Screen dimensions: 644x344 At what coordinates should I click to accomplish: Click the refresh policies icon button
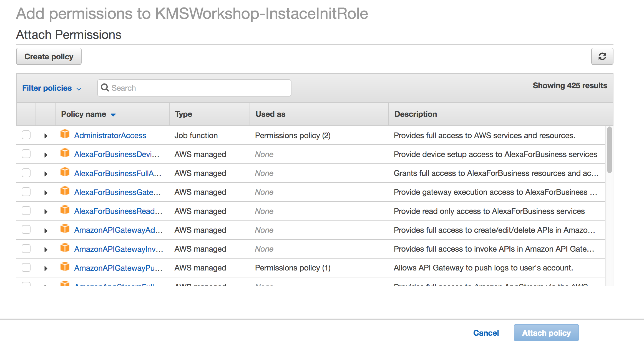(602, 56)
